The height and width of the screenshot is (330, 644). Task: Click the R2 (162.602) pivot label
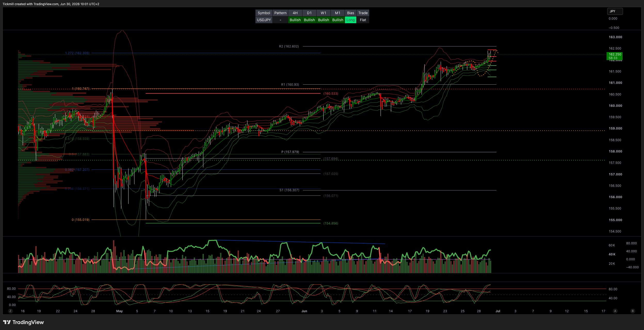pos(289,46)
